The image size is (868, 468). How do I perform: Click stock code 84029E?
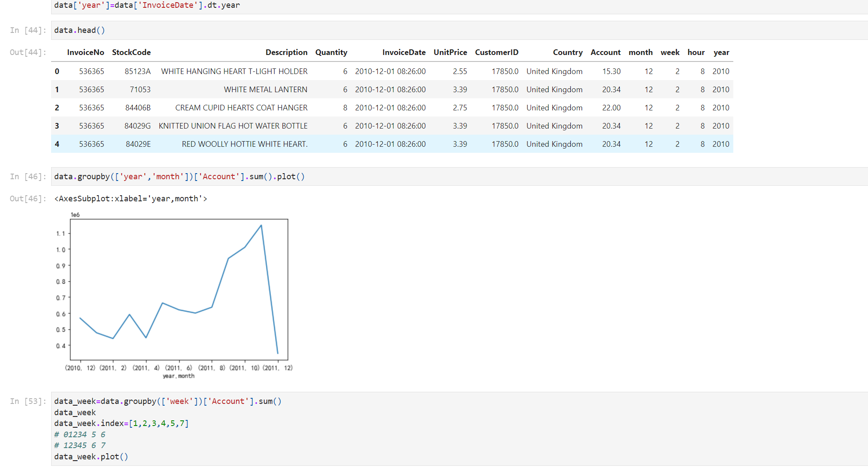tap(138, 144)
